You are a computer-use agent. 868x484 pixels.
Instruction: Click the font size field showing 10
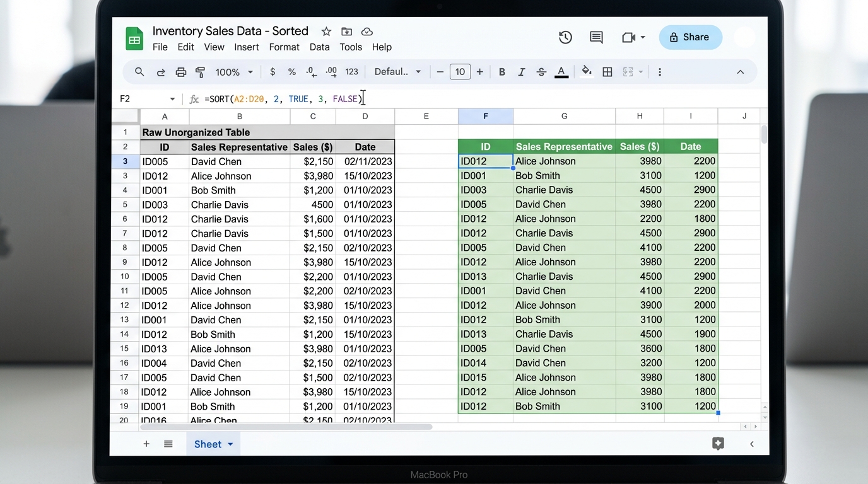tap(460, 72)
